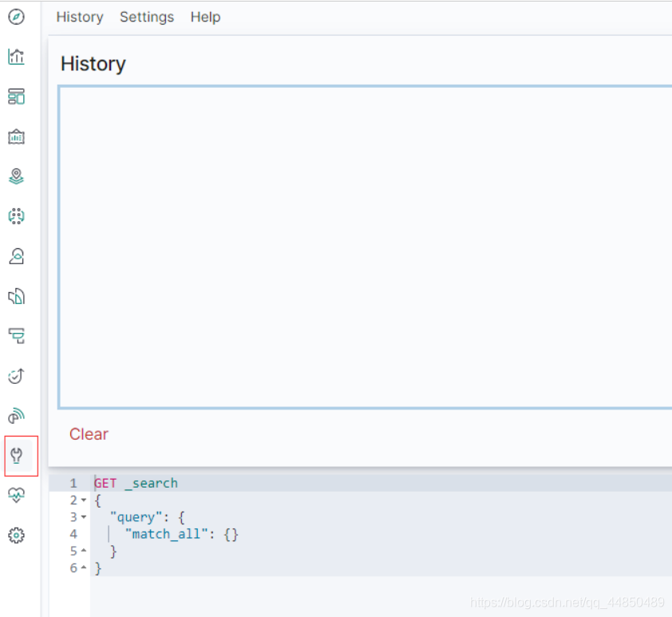Open the Uptime icon with the checkmark
This screenshot has height=617, width=672.
16,376
